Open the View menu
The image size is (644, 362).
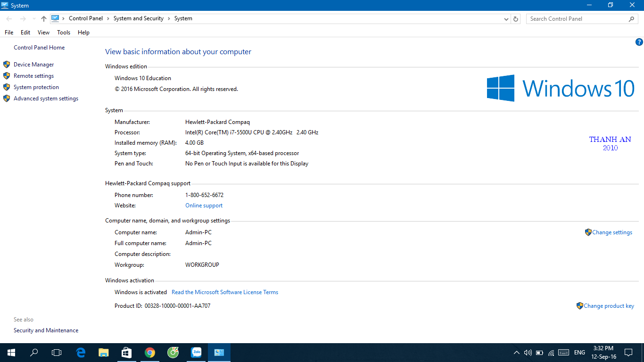(x=44, y=33)
